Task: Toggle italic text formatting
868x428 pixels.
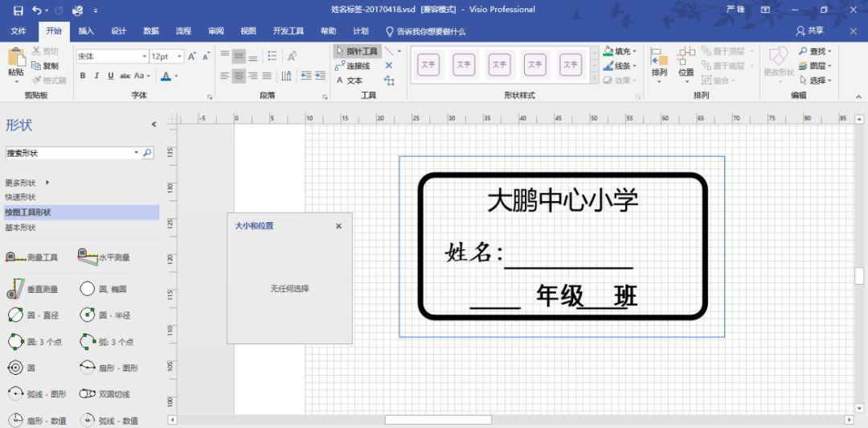Action: pyautogui.click(x=96, y=76)
